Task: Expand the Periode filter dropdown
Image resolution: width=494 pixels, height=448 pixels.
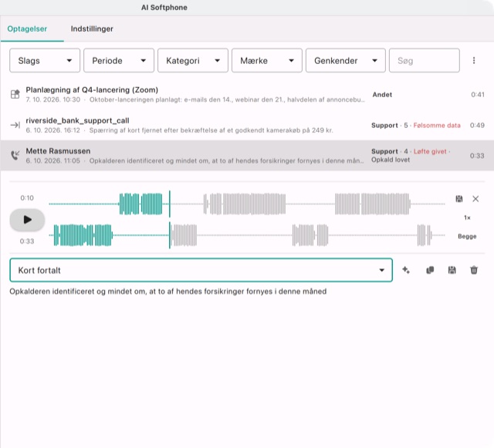Action: coord(119,60)
